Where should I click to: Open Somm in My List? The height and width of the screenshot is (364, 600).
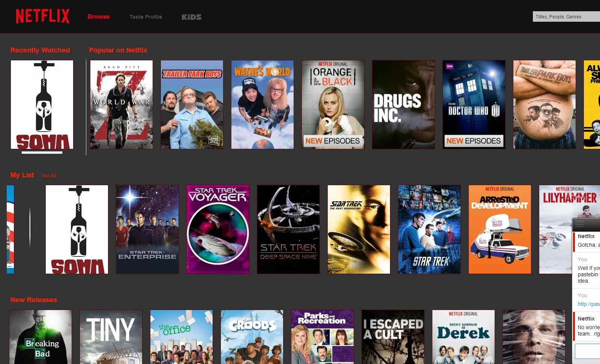[x=77, y=229]
